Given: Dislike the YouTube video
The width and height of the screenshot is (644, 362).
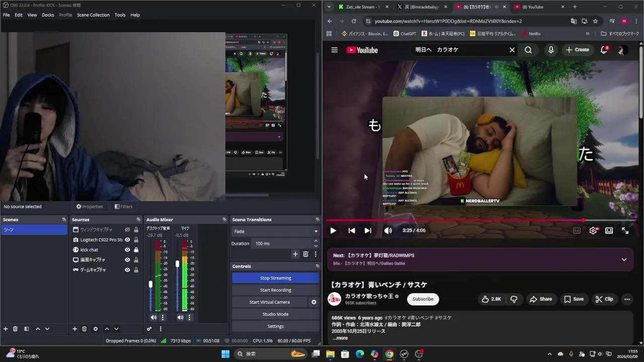Looking at the screenshot, I should pos(514,299).
